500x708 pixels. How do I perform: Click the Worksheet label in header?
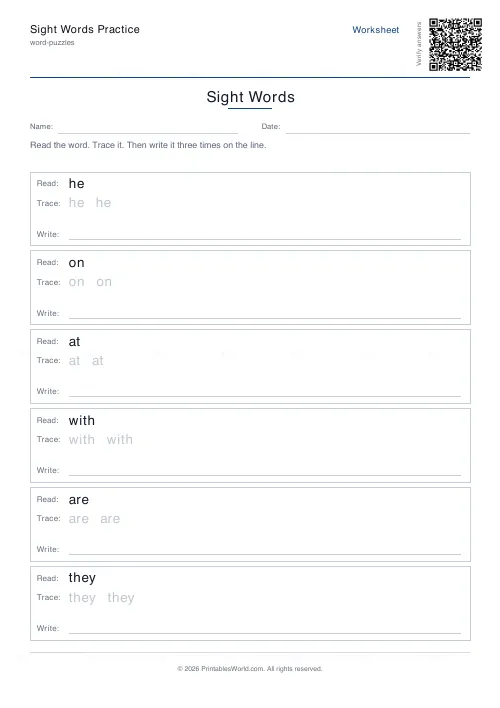click(x=375, y=30)
